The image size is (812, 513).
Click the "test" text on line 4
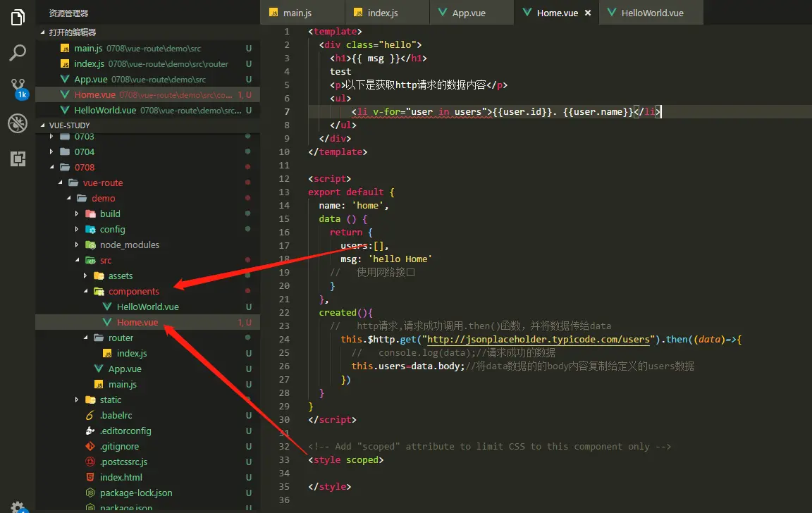tap(340, 71)
